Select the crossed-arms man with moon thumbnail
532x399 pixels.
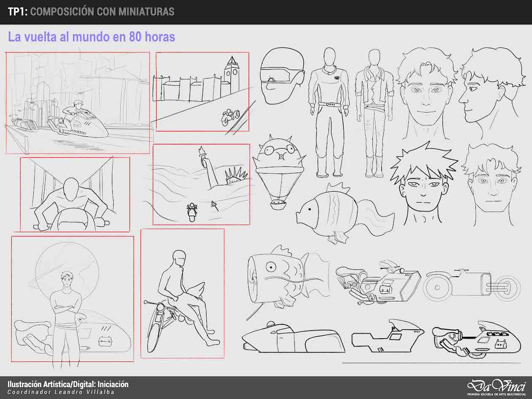click(72, 299)
